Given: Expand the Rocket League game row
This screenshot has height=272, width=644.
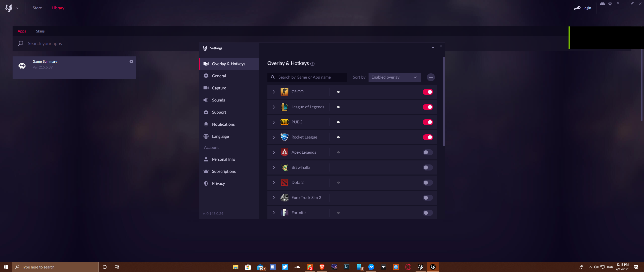Looking at the screenshot, I should point(274,137).
